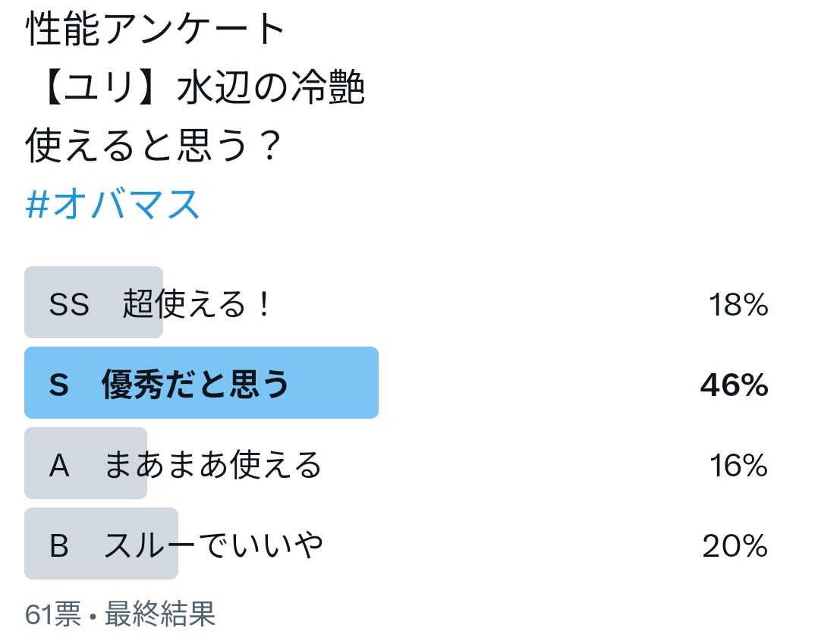Viewport: 818px width, 644px height.
Task: Click the blue winning poll bar
Action: [201, 383]
